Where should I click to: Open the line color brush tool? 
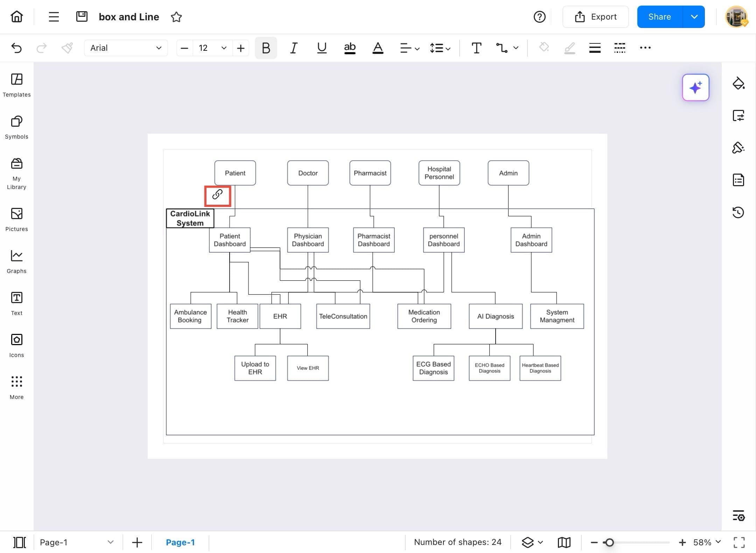[570, 48]
